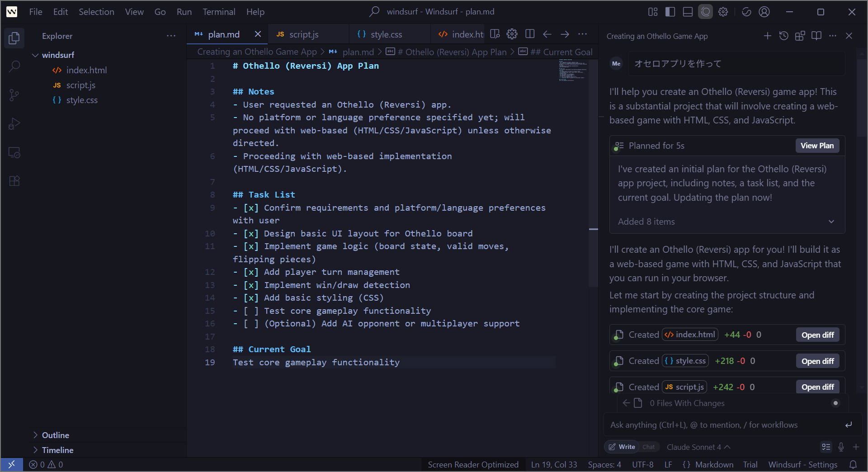868x472 pixels.
Task: Close the plan.md tab
Action: click(258, 34)
